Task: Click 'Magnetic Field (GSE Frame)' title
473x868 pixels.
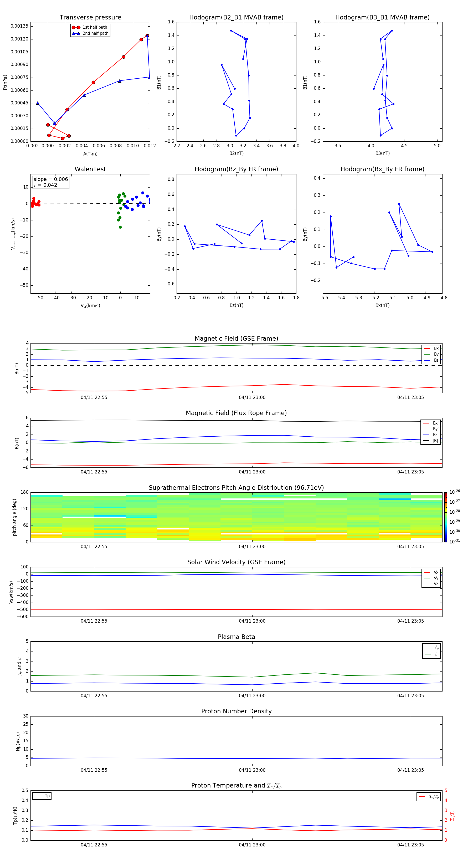Action: coord(236,339)
